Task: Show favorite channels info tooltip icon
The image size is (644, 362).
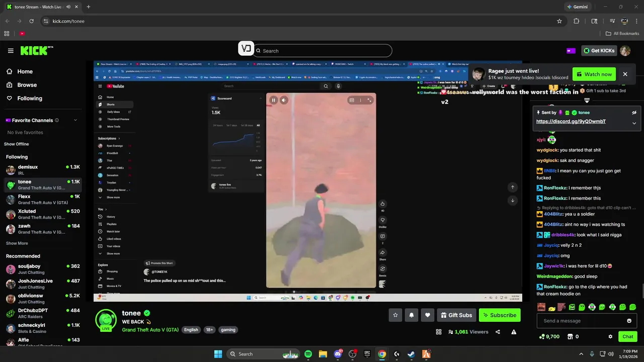Action: [x=57, y=120]
